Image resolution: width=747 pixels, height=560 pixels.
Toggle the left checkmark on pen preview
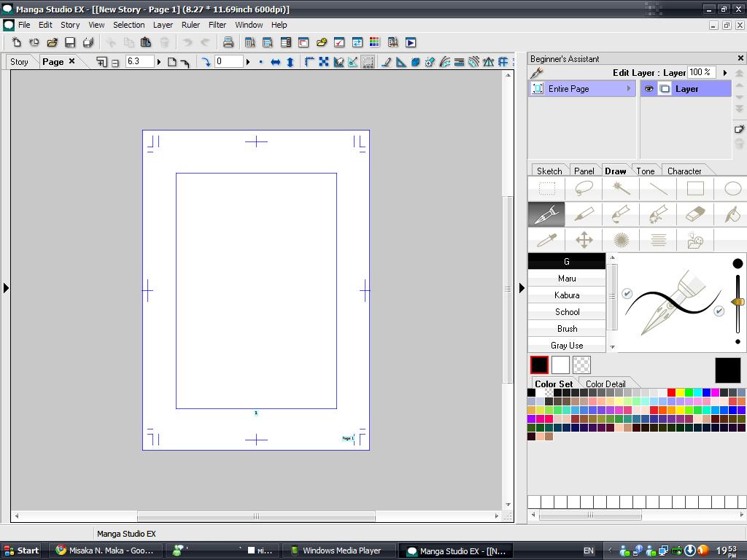tap(627, 293)
